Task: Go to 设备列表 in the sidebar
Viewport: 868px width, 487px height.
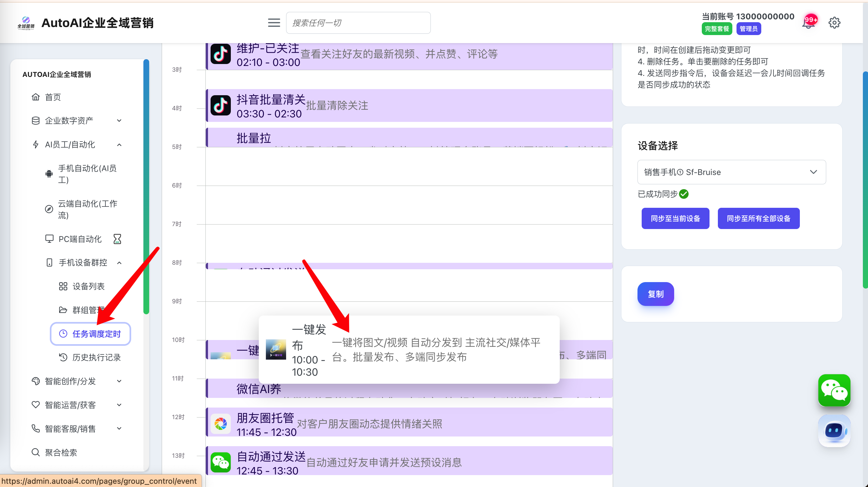Action: [x=88, y=286]
